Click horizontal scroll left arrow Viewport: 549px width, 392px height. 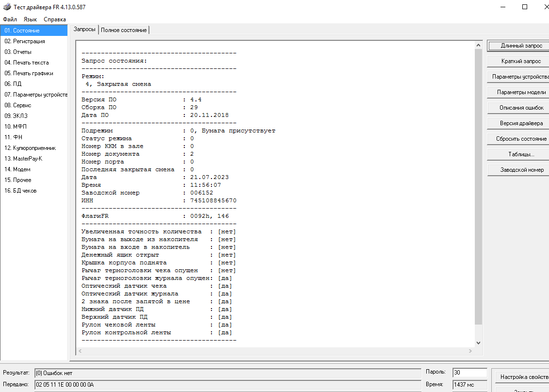[80, 351]
